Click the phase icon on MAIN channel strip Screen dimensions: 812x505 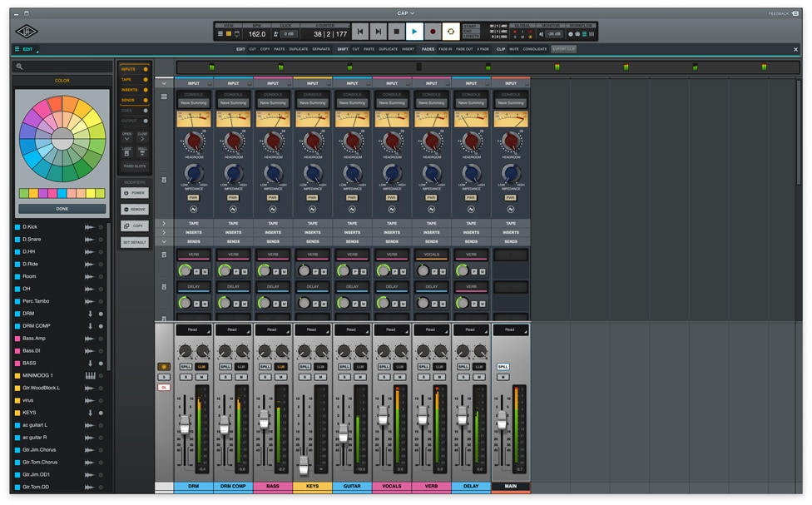(511, 210)
